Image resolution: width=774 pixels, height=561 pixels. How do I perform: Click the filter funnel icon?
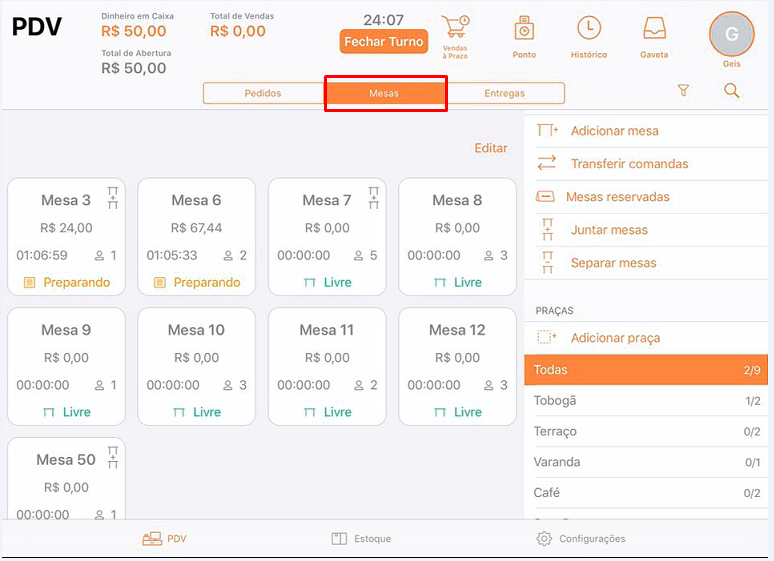(683, 90)
